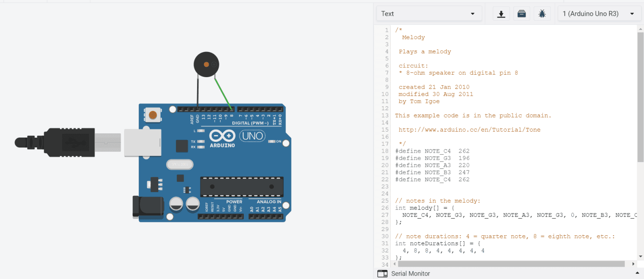Viewport: 644px width, 279px height.
Task: Open the Arduino Uno R3 board selector
Action: coord(599,13)
